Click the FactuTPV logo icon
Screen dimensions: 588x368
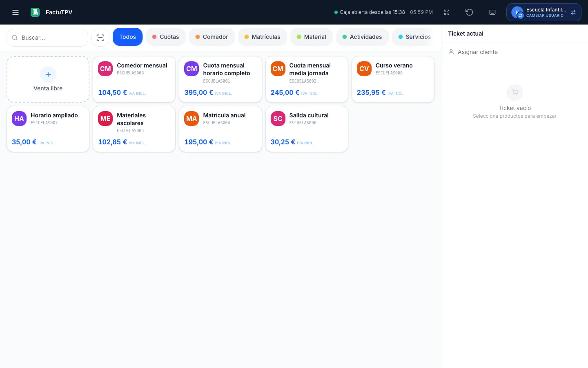(35, 12)
